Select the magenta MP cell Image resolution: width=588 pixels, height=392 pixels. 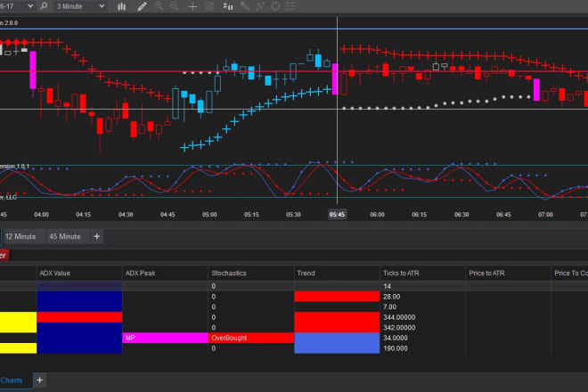[x=165, y=338]
